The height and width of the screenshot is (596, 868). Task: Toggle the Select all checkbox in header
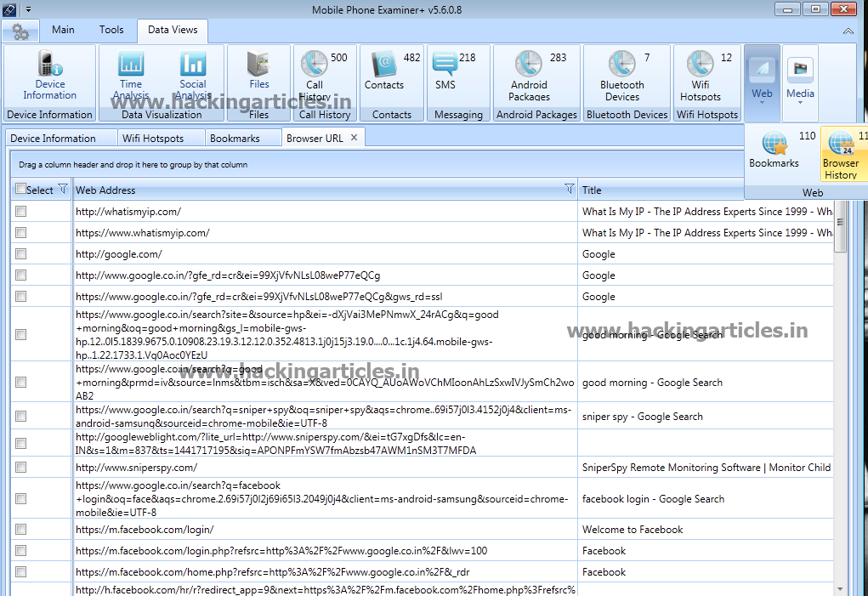(20, 189)
